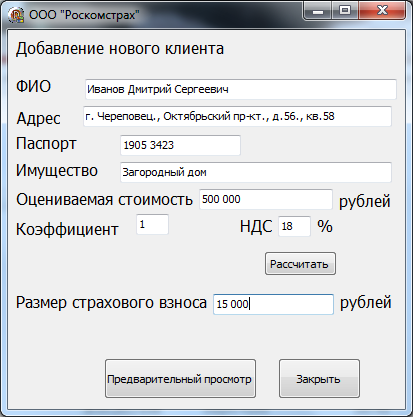The width and height of the screenshot is (413, 417).
Task: Click the НДС label
Action: pyautogui.click(x=256, y=227)
